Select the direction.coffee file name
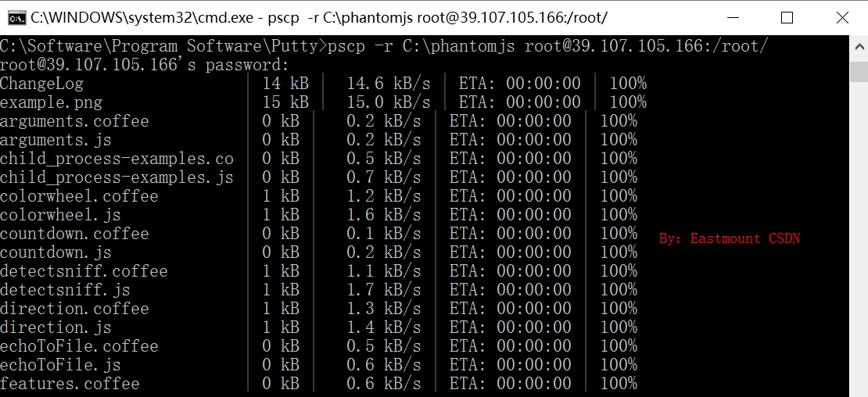Image resolution: width=868 pixels, height=397 pixels. (x=74, y=309)
